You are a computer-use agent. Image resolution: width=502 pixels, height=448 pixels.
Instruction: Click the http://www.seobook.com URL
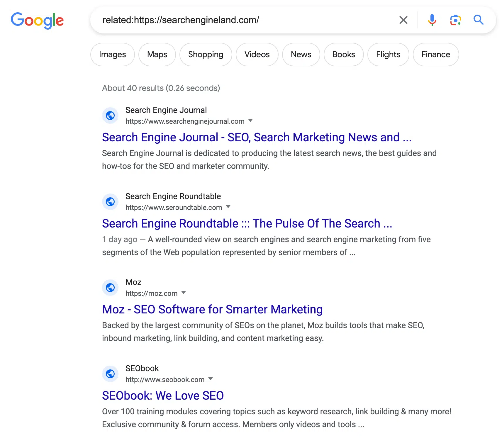(x=165, y=380)
